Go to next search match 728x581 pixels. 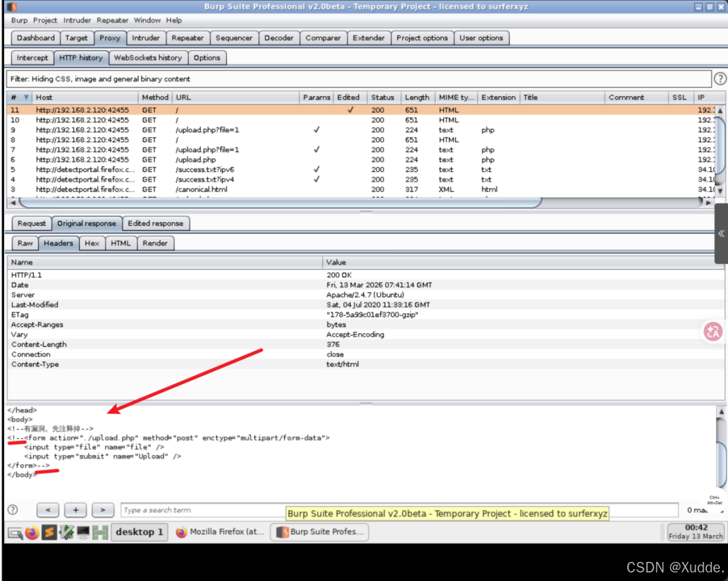click(103, 510)
